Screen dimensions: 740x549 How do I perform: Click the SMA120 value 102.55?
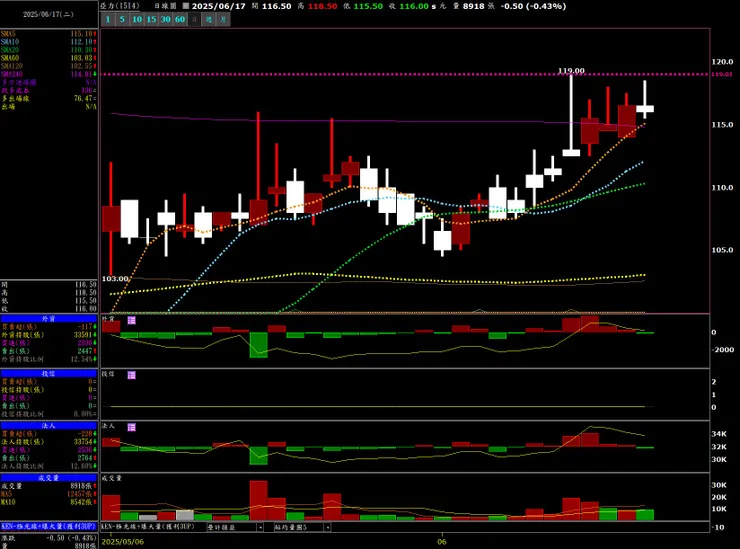(82, 66)
